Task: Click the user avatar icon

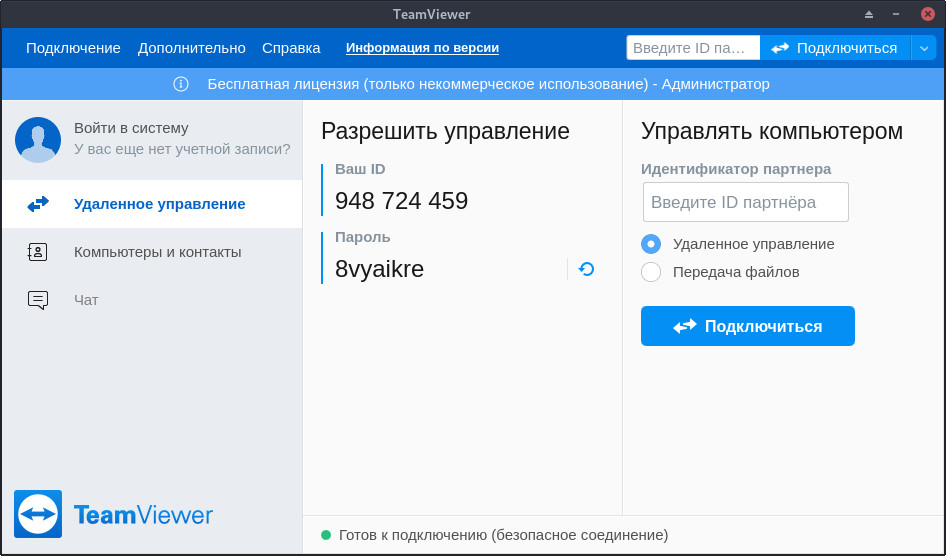Action: point(38,140)
